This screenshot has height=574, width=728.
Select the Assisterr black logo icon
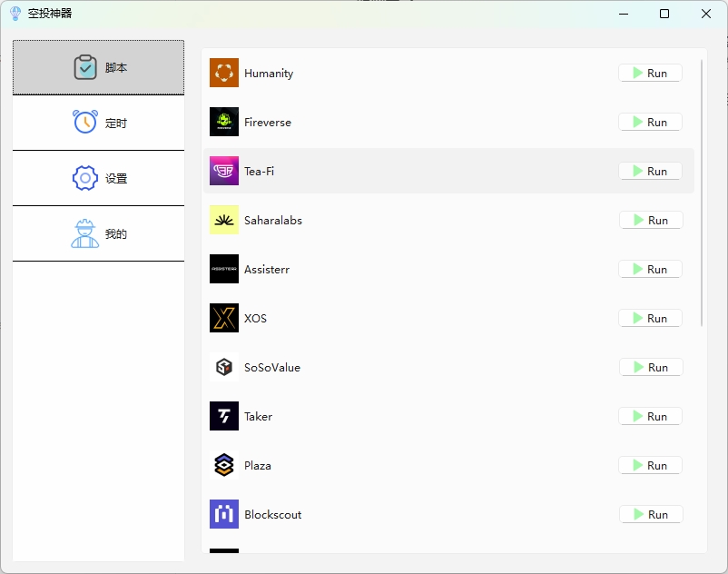click(x=224, y=269)
